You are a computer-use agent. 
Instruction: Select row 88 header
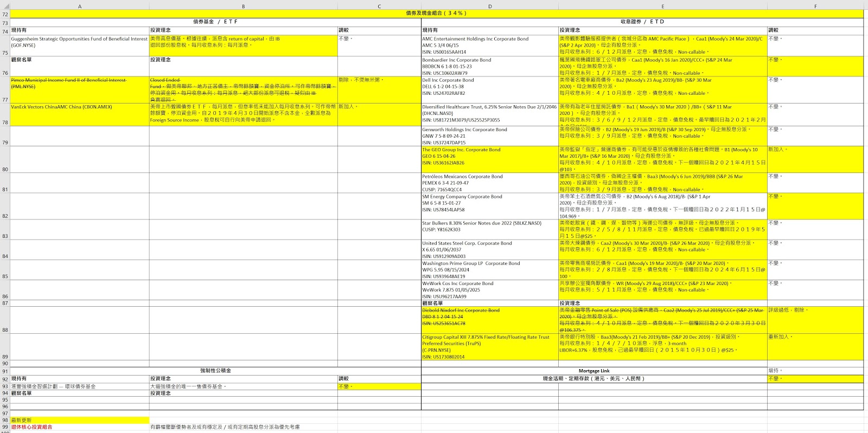[x=5, y=320]
